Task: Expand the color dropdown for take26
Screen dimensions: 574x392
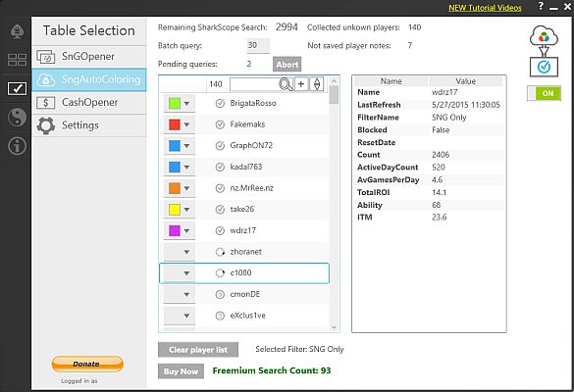Action: pyautogui.click(x=186, y=210)
